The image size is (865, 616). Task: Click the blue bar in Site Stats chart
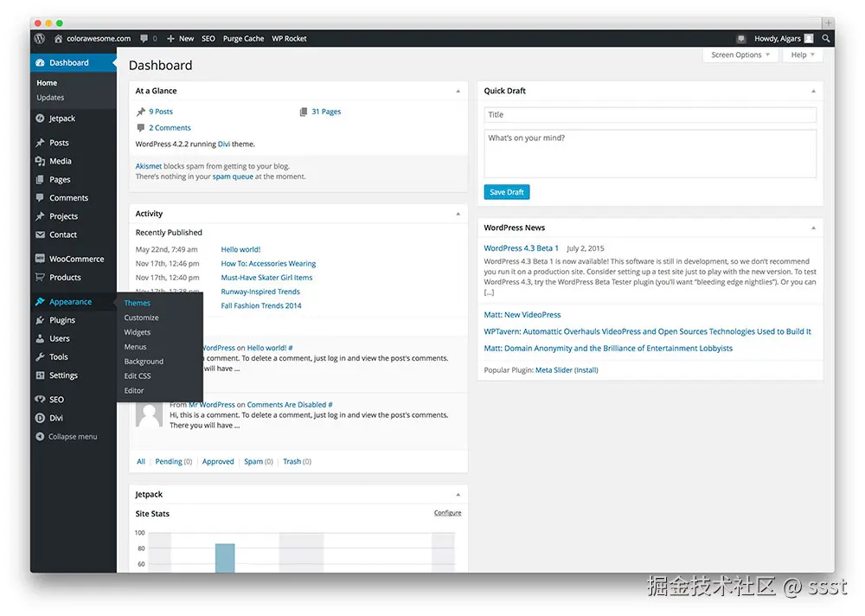click(x=225, y=558)
